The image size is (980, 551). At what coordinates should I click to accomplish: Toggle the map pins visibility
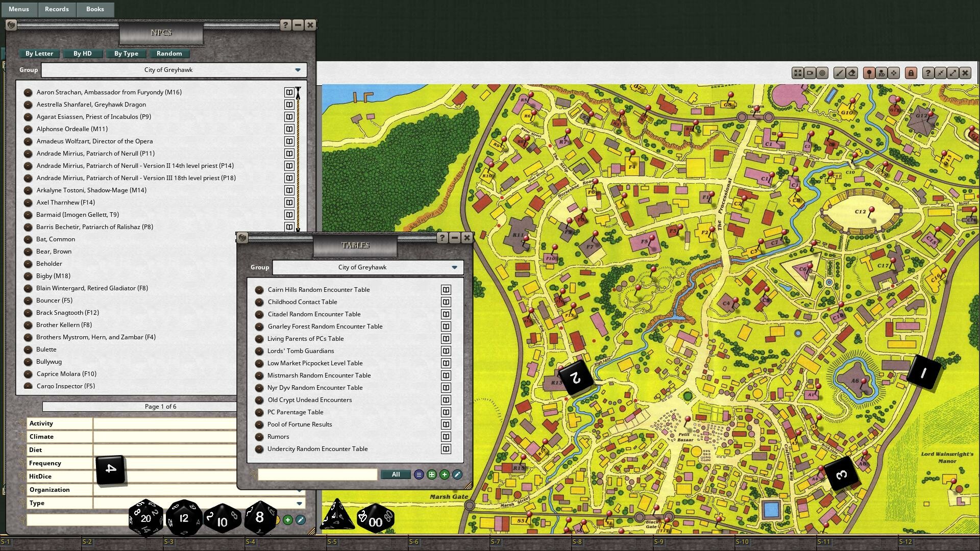pyautogui.click(x=868, y=73)
